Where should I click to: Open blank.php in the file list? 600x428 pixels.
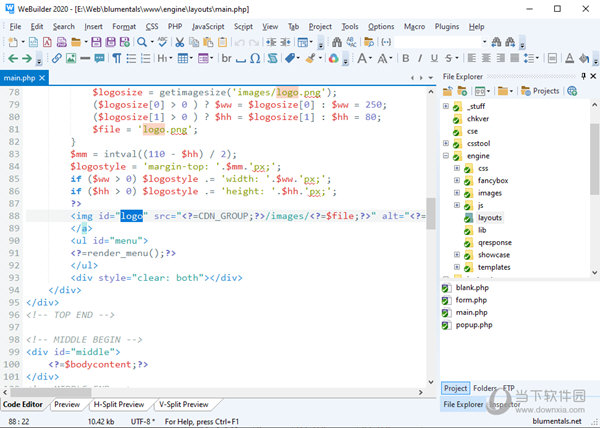coord(472,288)
